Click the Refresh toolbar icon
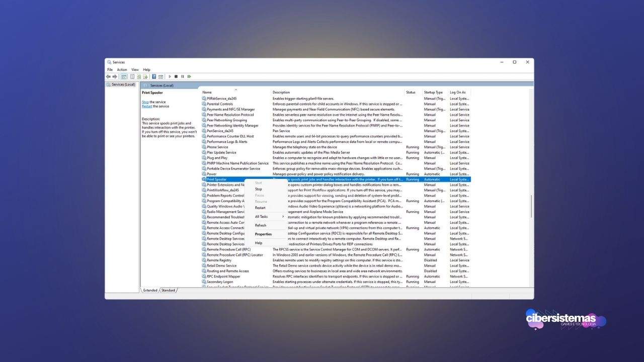Viewport: 644px width, 362px height. [139, 76]
